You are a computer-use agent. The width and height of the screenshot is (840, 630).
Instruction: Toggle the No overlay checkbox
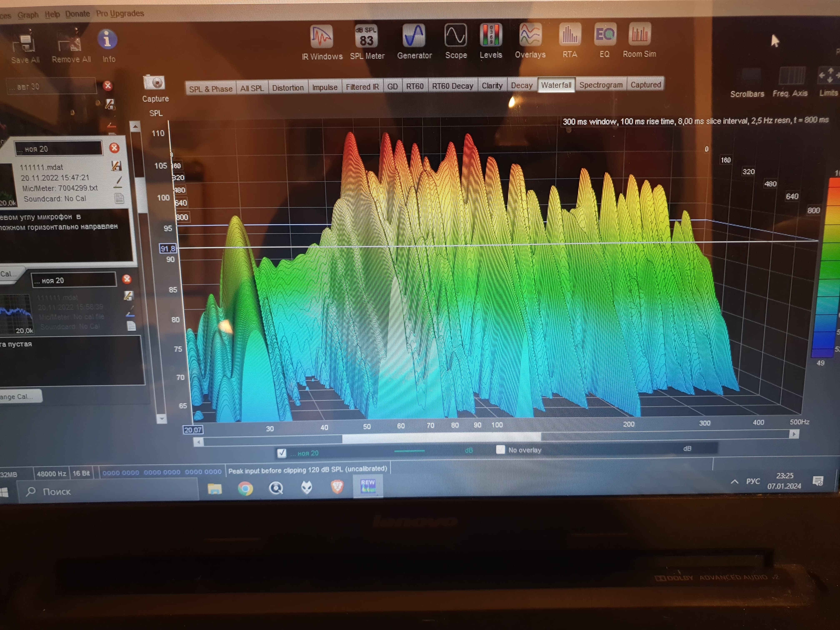pos(500,450)
